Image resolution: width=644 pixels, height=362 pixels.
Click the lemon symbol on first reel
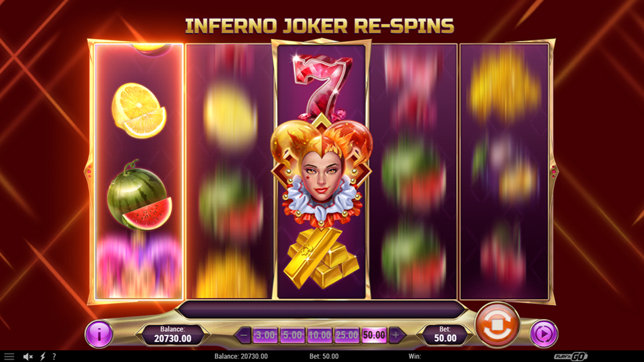[138, 111]
